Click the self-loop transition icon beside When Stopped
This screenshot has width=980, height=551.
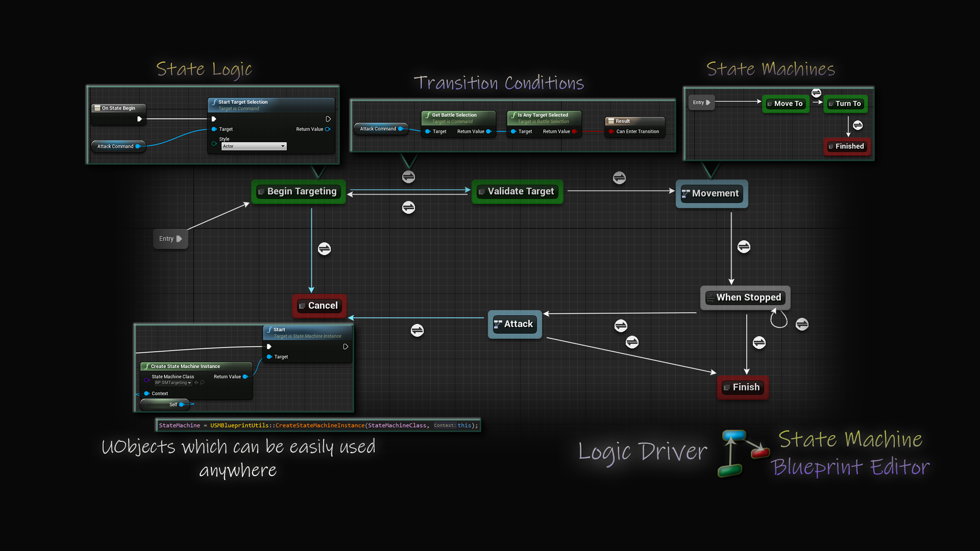[802, 324]
